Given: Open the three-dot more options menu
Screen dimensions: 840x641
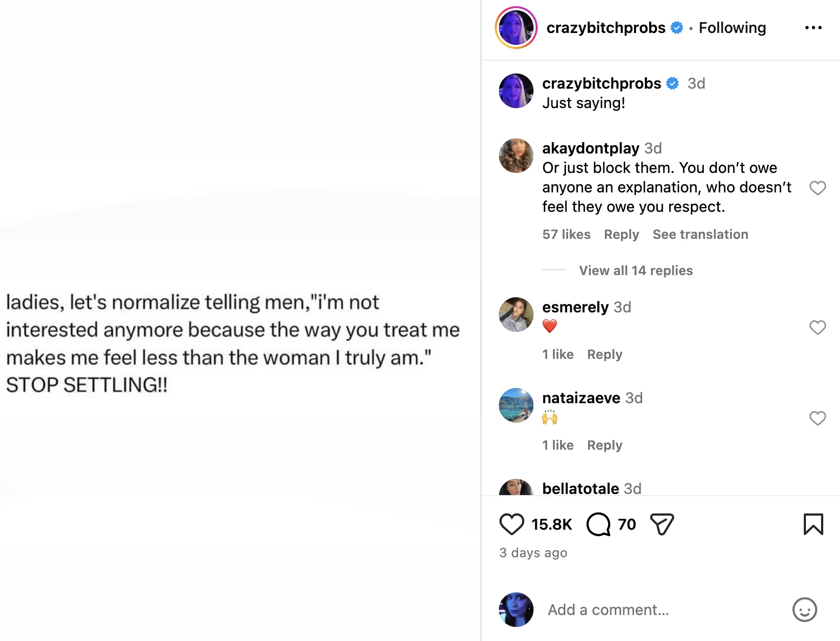Looking at the screenshot, I should pyautogui.click(x=813, y=28).
